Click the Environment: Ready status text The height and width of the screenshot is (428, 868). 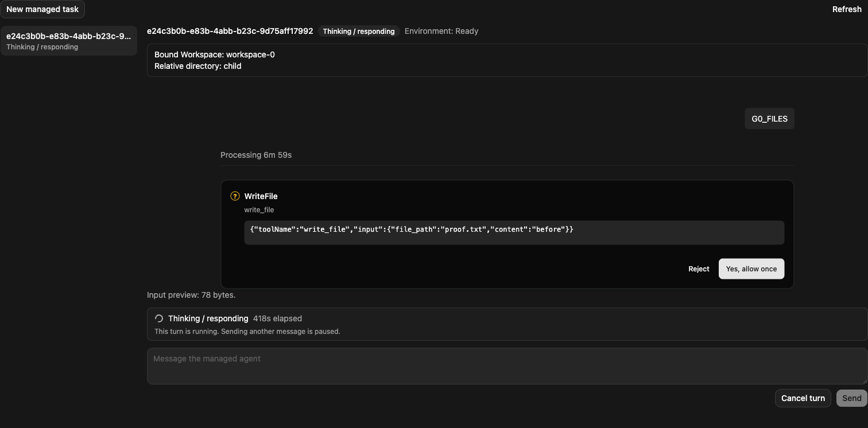pyautogui.click(x=441, y=31)
